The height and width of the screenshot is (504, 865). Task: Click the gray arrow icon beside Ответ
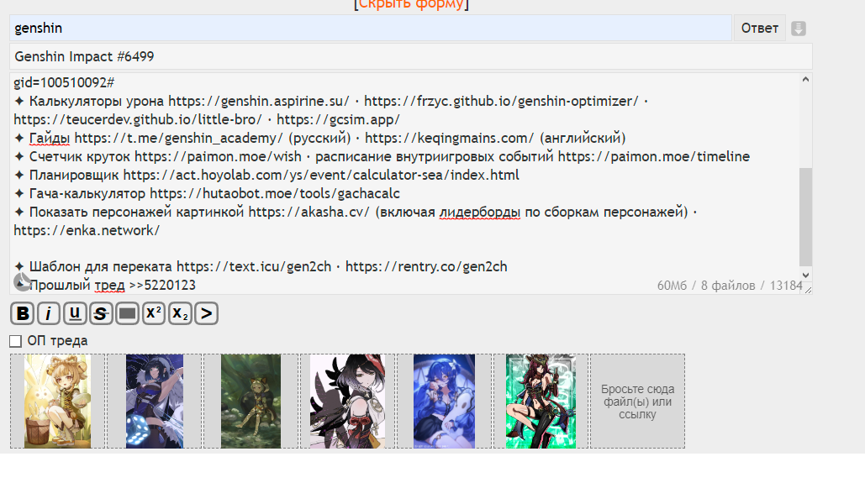click(799, 28)
